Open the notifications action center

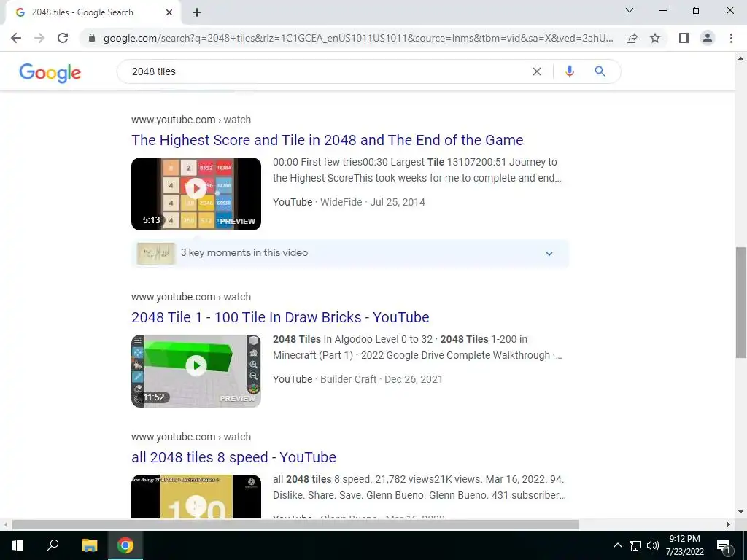[x=724, y=545]
